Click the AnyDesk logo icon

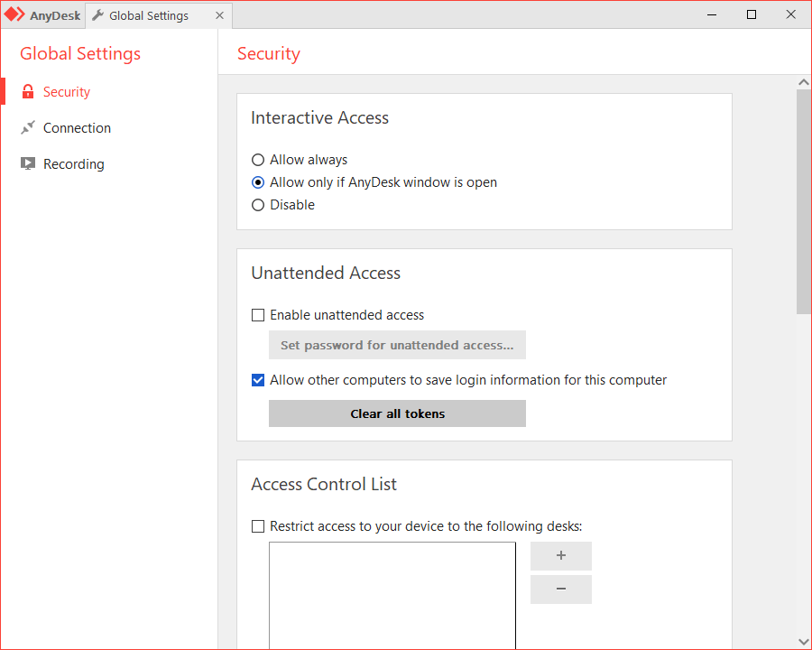coord(14,14)
